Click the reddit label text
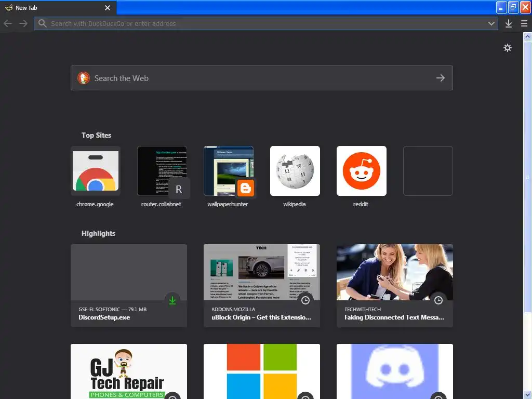 click(x=361, y=204)
